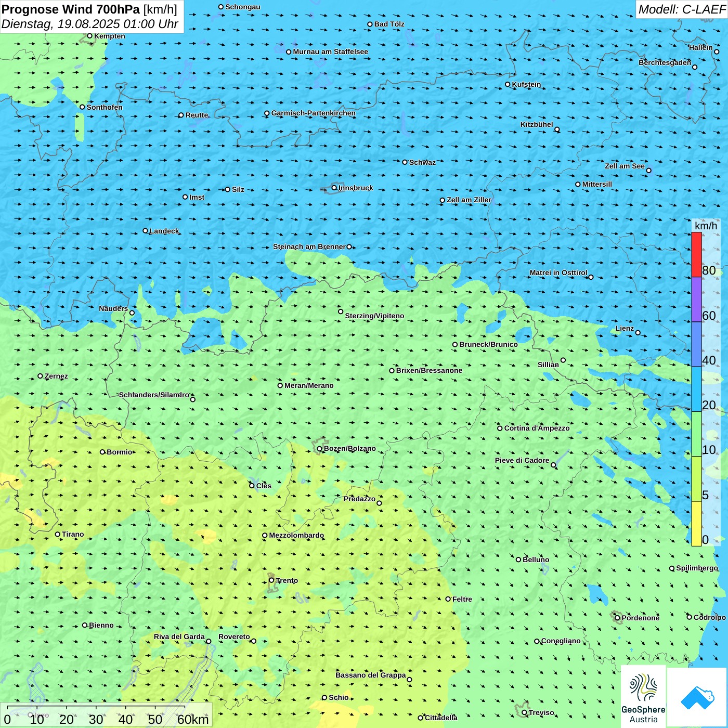Click the 'Silz' label
The height and width of the screenshot is (728, 728).
(x=238, y=189)
